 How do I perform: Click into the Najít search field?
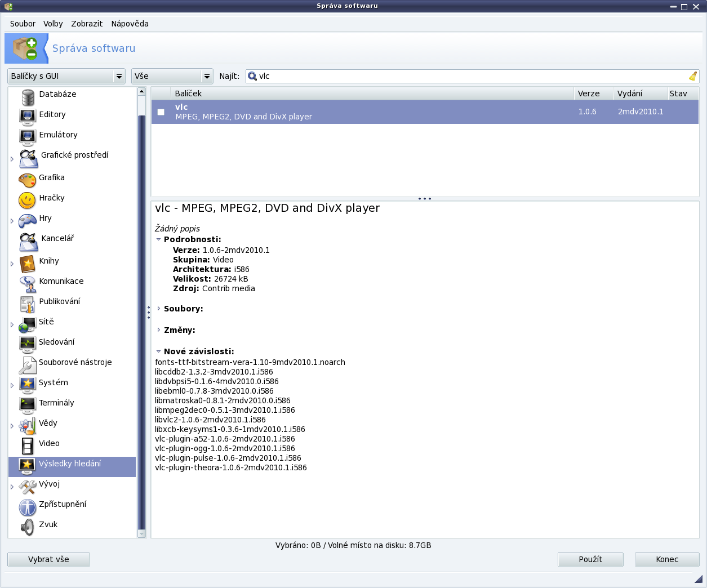pos(472,76)
